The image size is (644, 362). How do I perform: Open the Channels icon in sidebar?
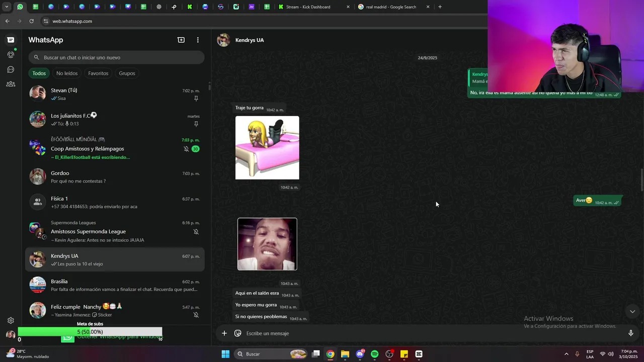tap(11, 69)
